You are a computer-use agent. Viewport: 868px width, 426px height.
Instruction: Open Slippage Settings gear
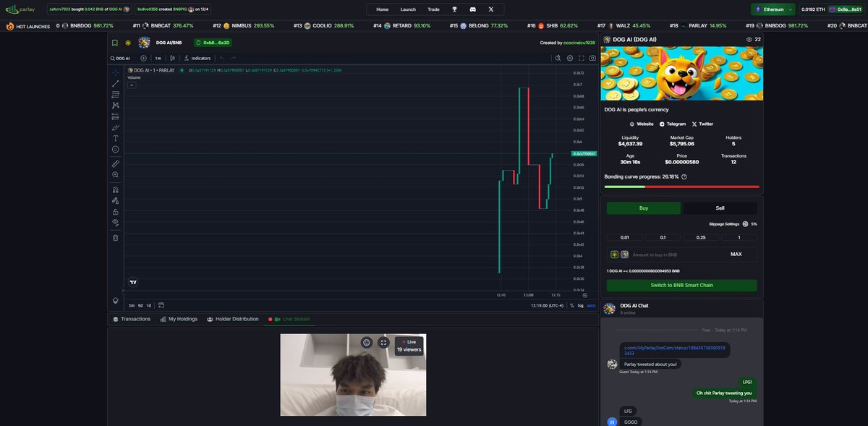(746, 224)
